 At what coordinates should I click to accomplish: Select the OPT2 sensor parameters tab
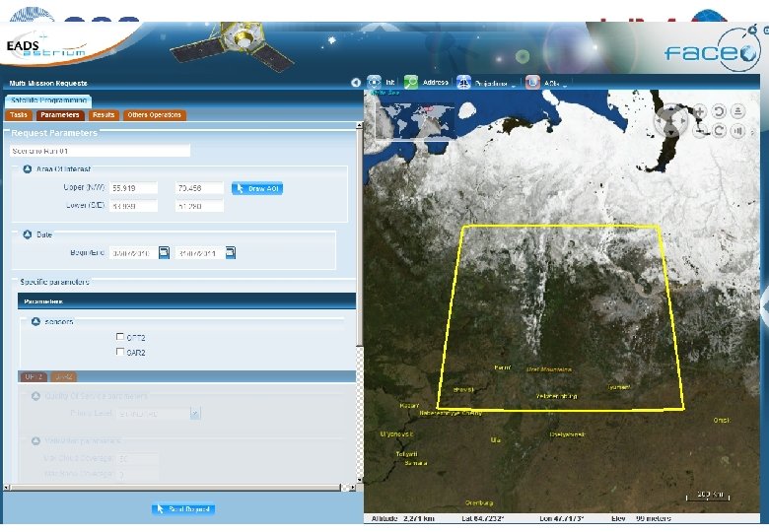coord(34,376)
